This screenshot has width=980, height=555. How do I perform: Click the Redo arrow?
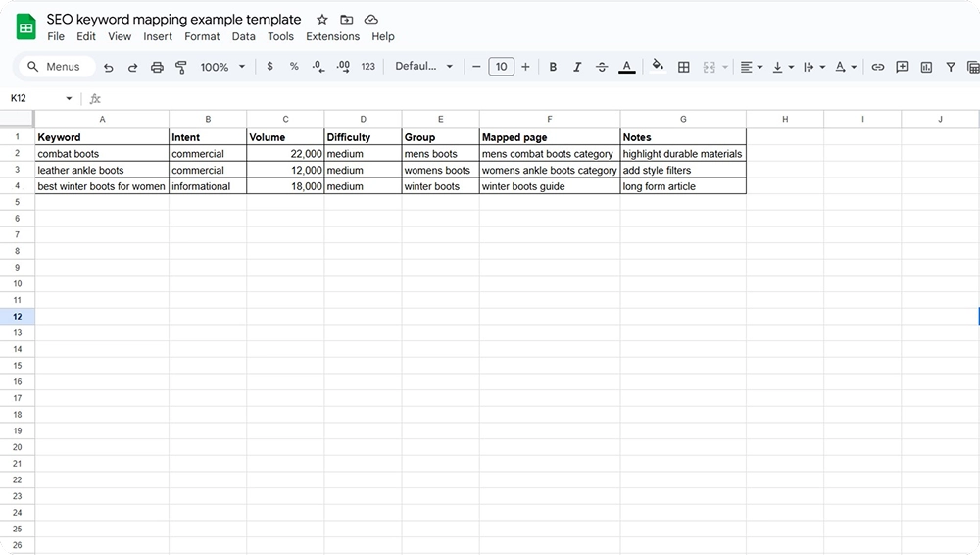132,67
